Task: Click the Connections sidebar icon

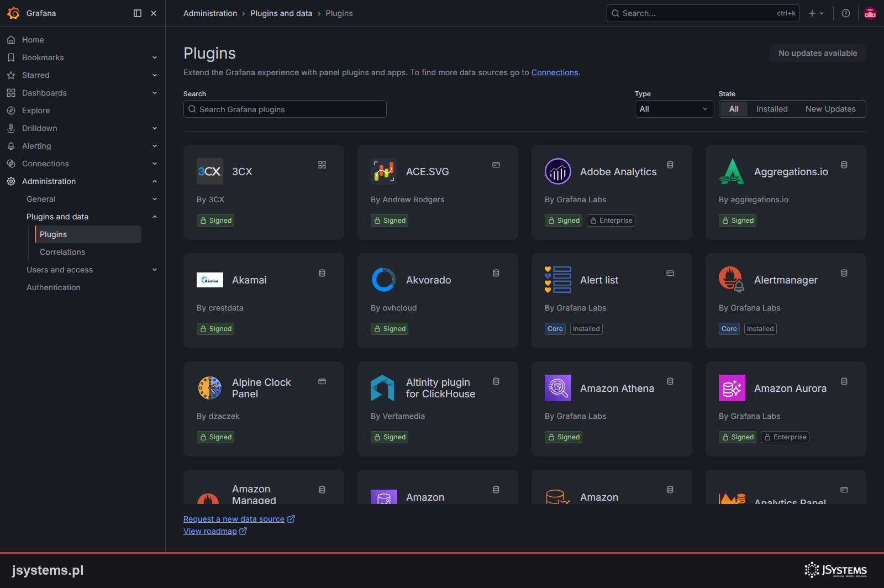Action: pos(11,164)
